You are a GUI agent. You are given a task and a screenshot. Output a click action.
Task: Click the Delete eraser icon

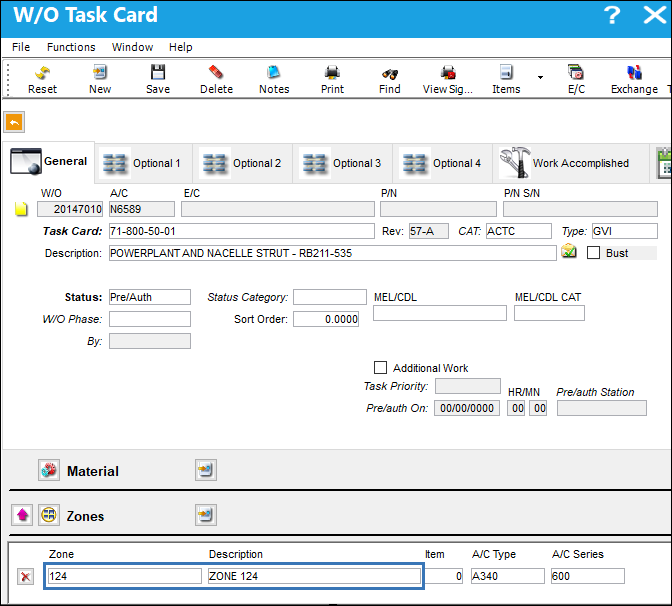pos(216,72)
